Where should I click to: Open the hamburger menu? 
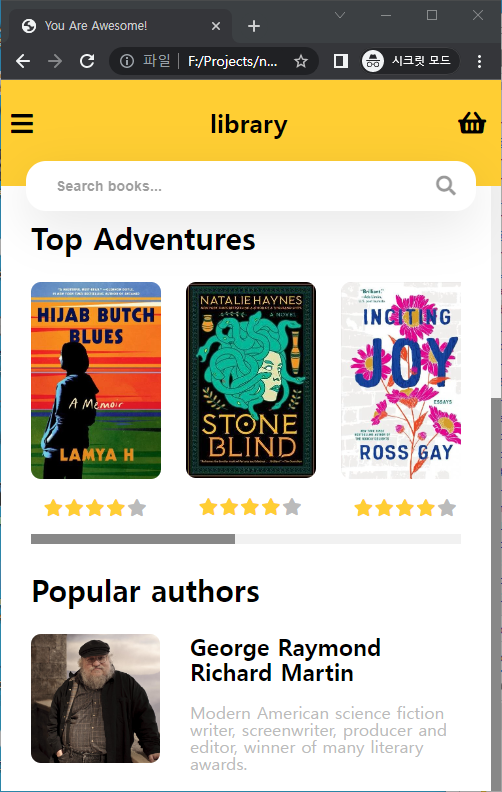click(22, 124)
